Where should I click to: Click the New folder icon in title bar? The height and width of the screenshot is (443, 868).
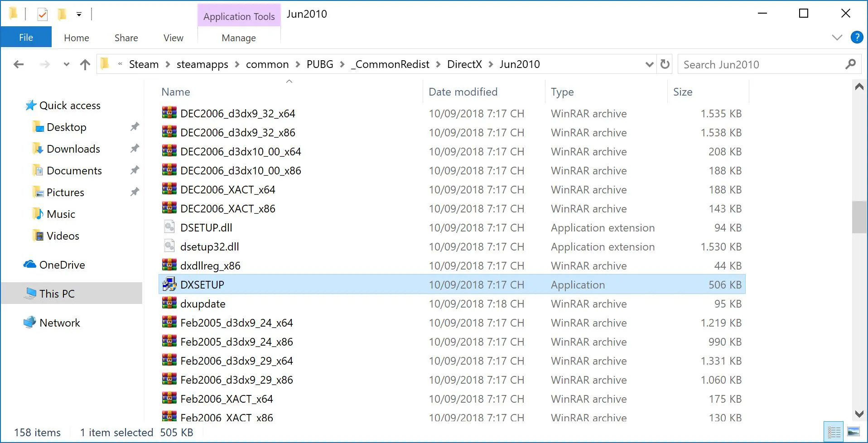click(62, 14)
